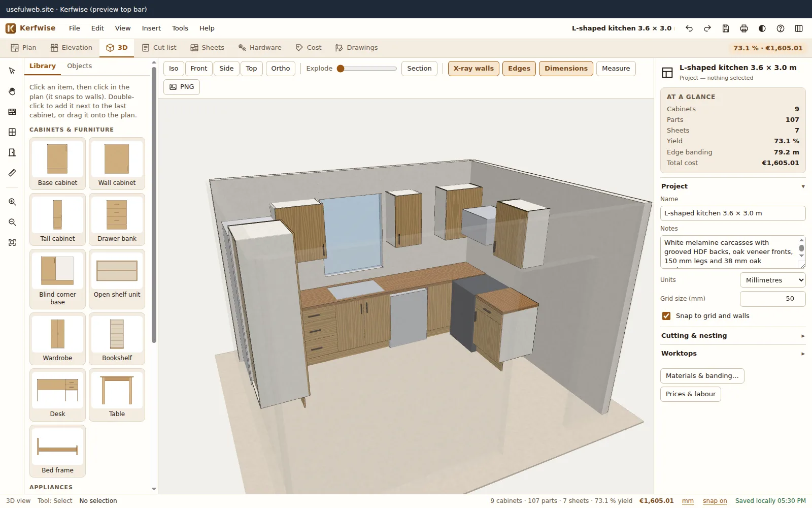This screenshot has height=508, width=812.
Task: Toggle Dimensions display
Action: tap(566, 69)
